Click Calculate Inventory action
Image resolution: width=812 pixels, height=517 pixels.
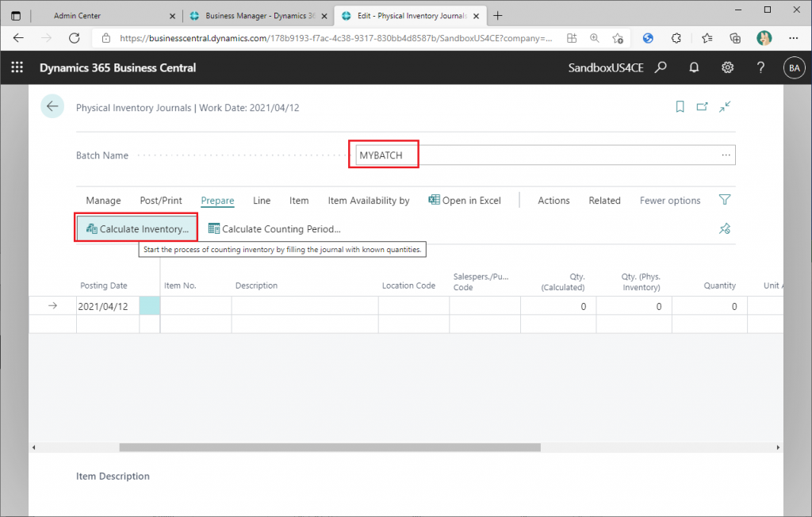[137, 229]
